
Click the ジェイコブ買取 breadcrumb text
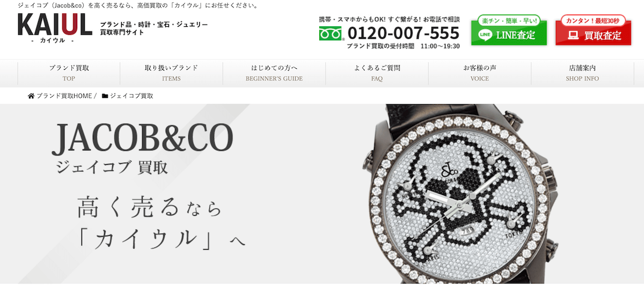point(131,96)
